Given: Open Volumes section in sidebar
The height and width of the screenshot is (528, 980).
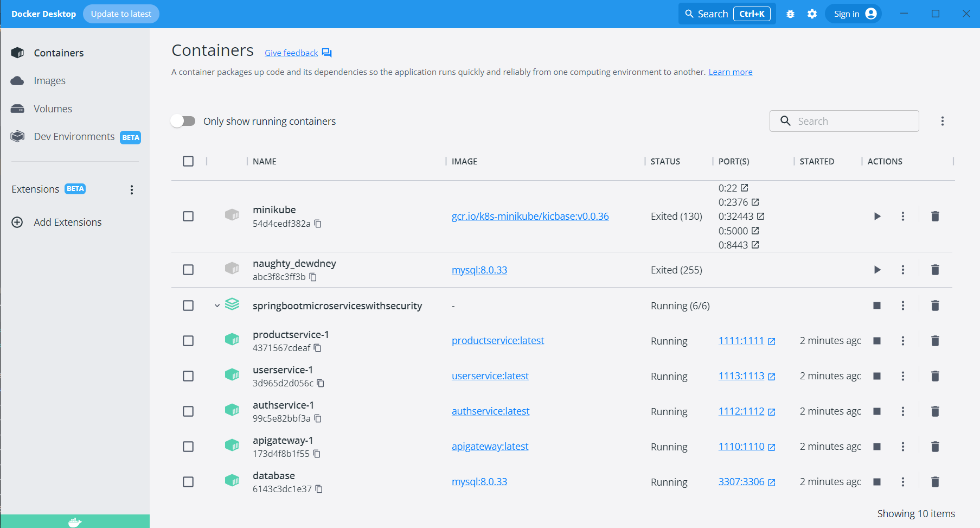Looking at the screenshot, I should 53,109.
